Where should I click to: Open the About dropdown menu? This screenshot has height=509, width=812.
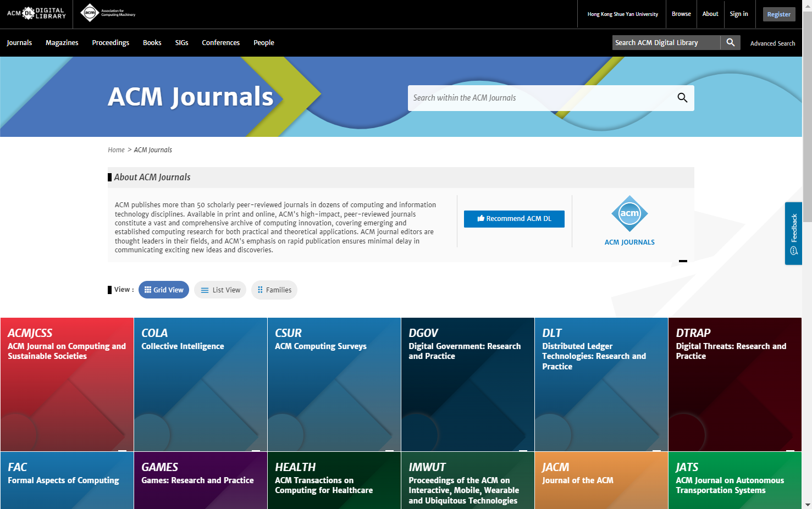pos(710,14)
